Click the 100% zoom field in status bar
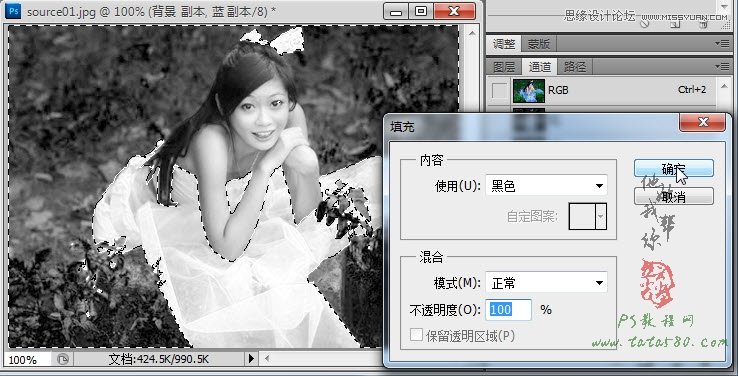The width and height of the screenshot is (738, 376). click(28, 360)
